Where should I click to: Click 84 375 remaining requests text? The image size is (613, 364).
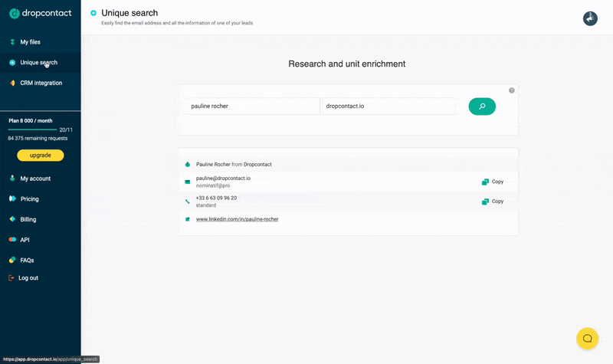[38, 139]
